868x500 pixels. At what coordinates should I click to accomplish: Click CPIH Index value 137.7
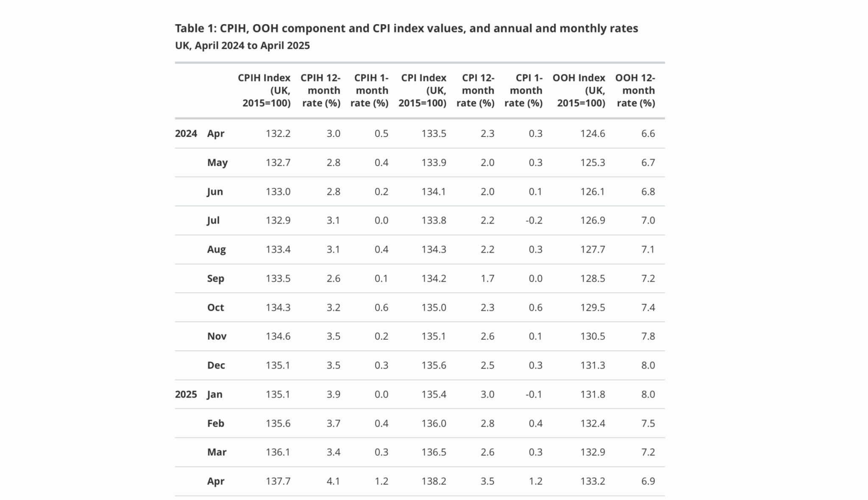click(278, 481)
